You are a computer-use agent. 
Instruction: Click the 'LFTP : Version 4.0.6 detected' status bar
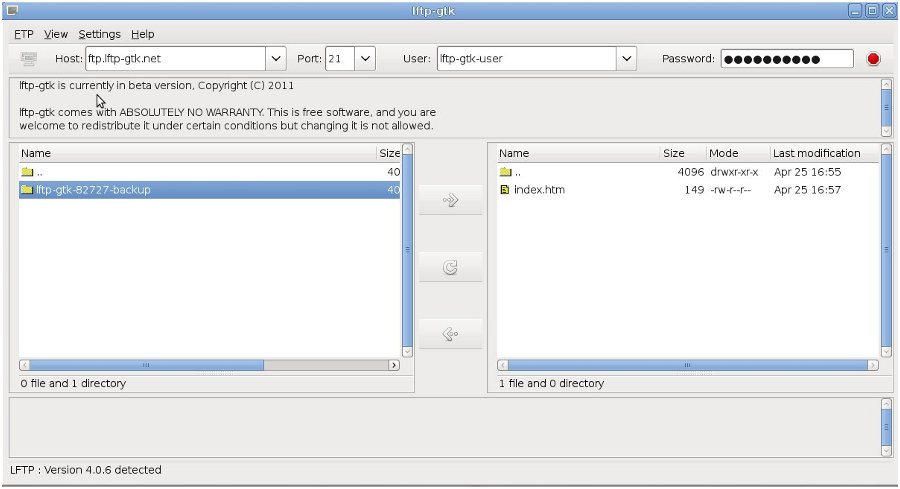(x=86, y=469)
